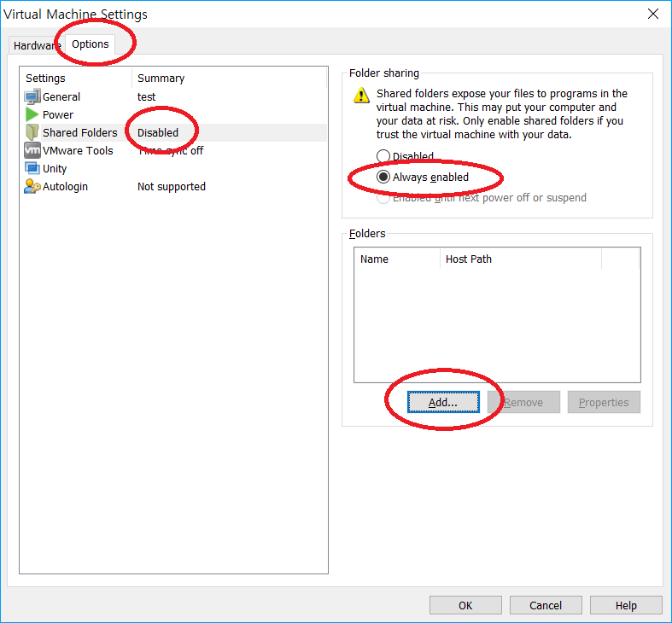Select the Always enabled radio button
The image size is (672, 623).
pos(383,177)
